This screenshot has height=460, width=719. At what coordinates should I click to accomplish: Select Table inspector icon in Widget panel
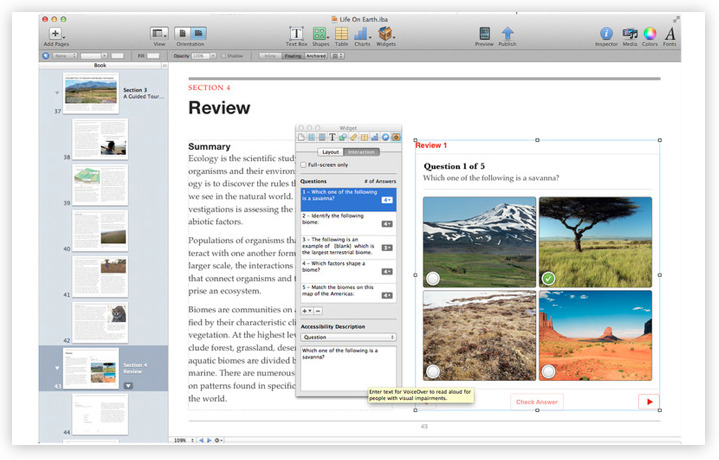point(364,137)
